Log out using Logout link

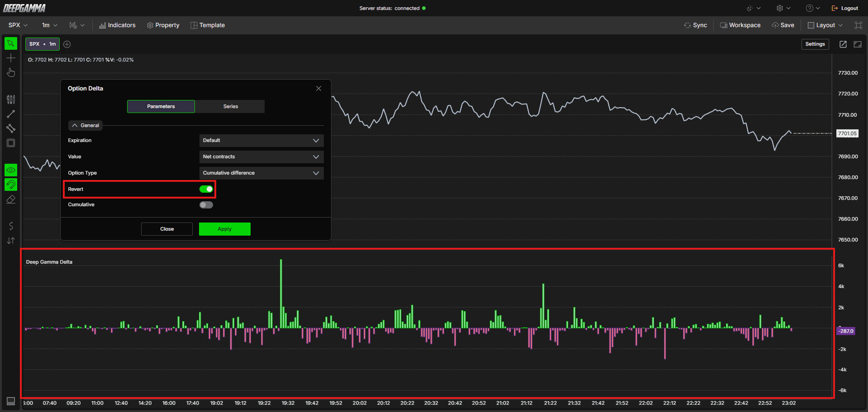click(845, 8)
